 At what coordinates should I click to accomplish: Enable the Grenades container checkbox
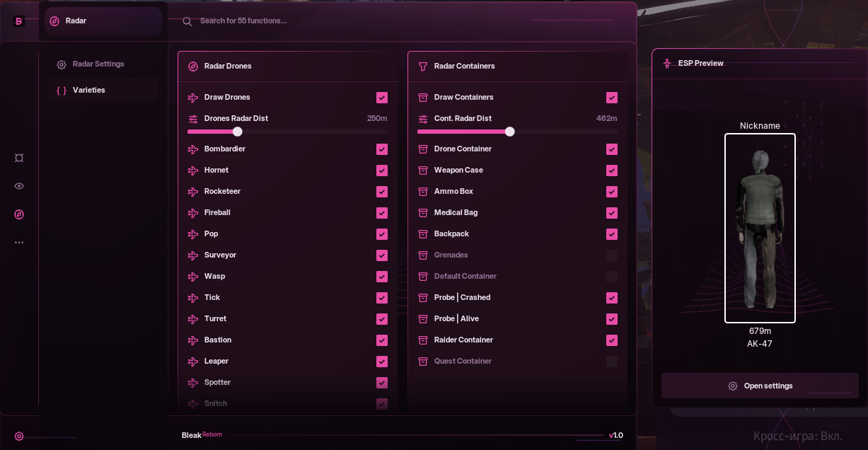pyautogui.click(x=612, y=255)
